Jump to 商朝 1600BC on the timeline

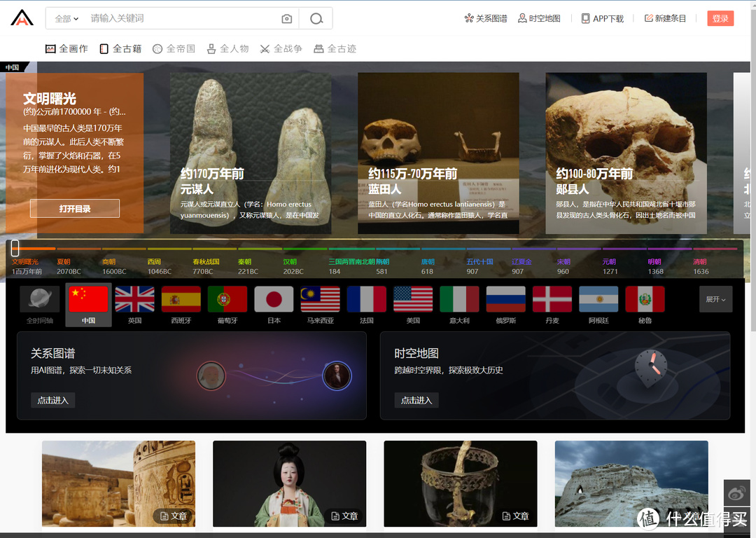(x=114, y=266)
